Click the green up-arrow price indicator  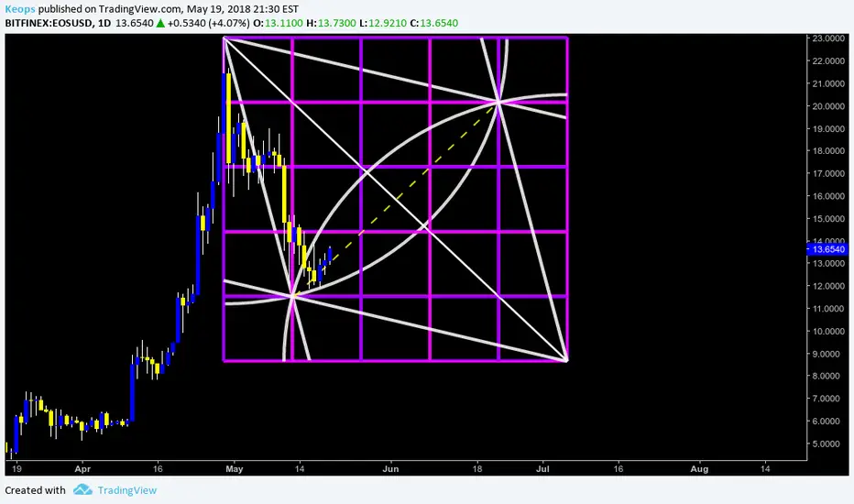[x=160, y=23]
